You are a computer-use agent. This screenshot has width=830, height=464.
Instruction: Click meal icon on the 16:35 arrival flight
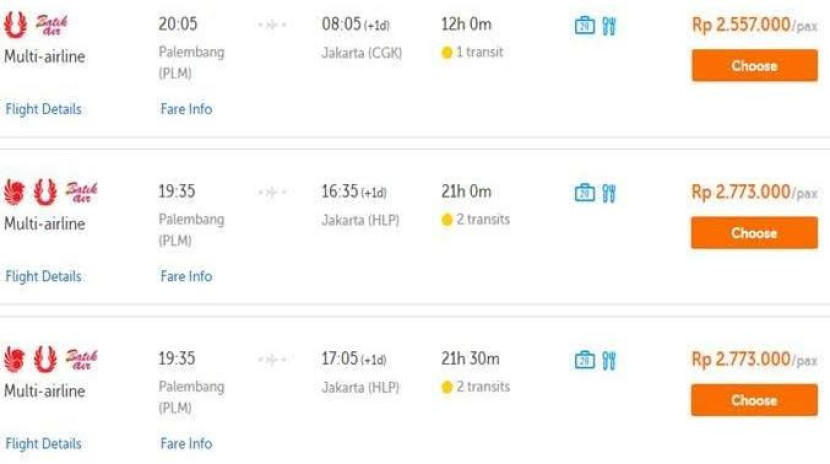609,193
